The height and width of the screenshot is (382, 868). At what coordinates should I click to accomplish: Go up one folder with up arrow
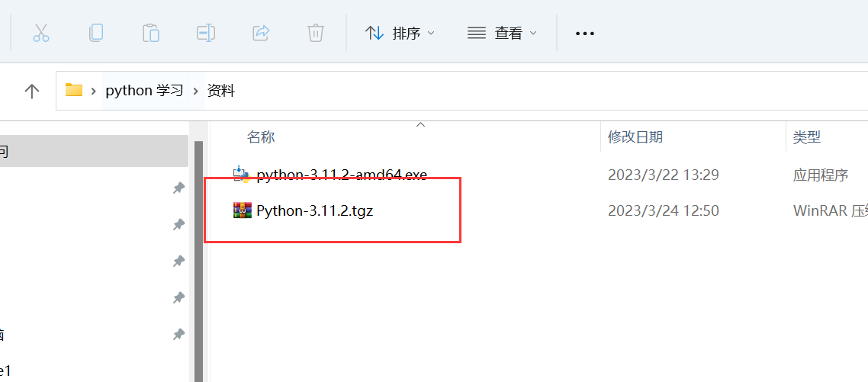click(32, 91)
